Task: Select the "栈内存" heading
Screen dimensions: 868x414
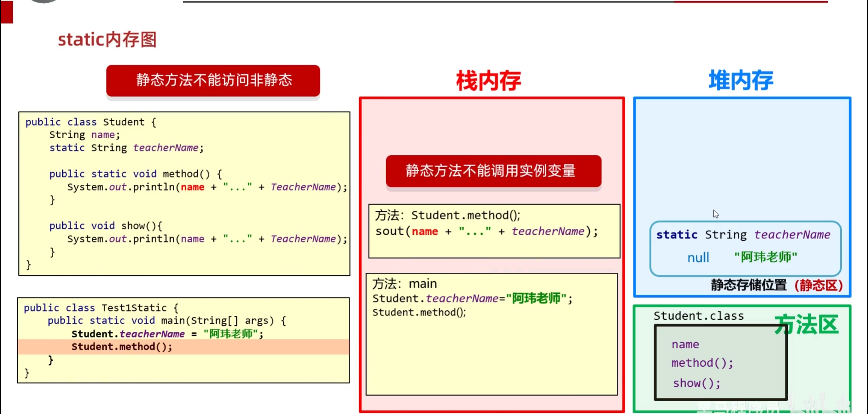Action: (488, 81)
